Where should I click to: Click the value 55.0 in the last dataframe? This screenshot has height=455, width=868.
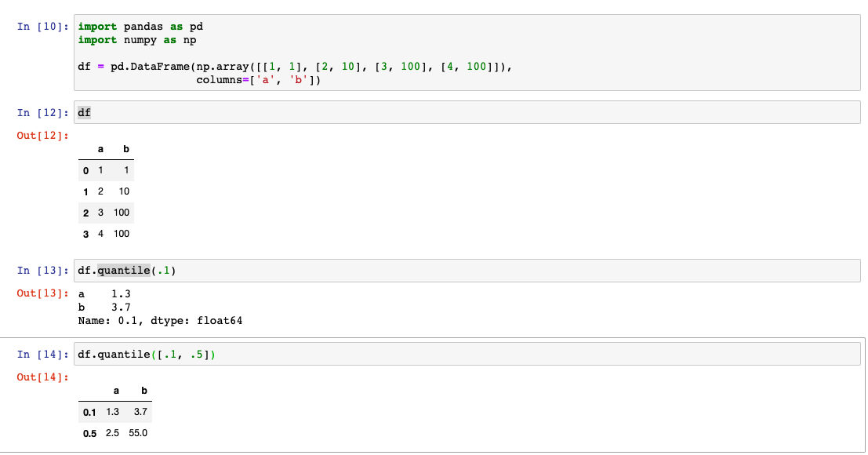coord(137,432)
